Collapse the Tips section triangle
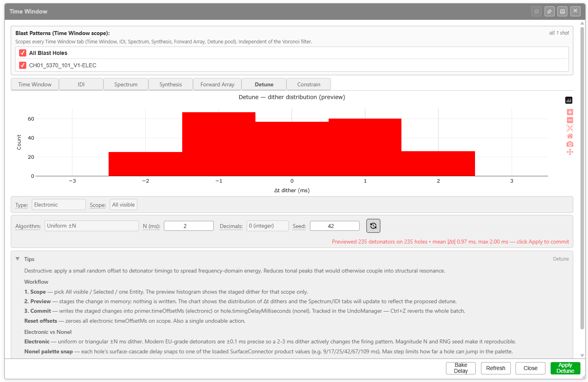Screen dimensions: 588x382 18,259
